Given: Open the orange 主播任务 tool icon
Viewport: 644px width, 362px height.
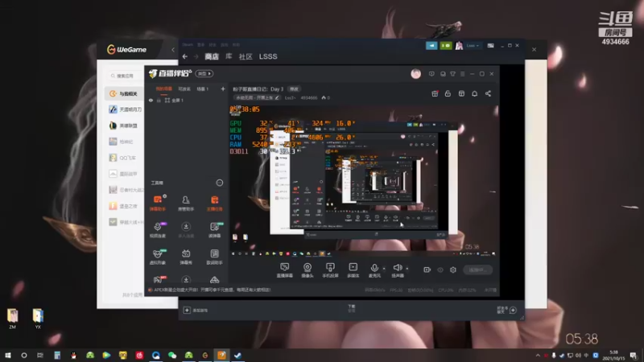Looking at the screenshot, I should pyautogui.click(x=214, y=203).
